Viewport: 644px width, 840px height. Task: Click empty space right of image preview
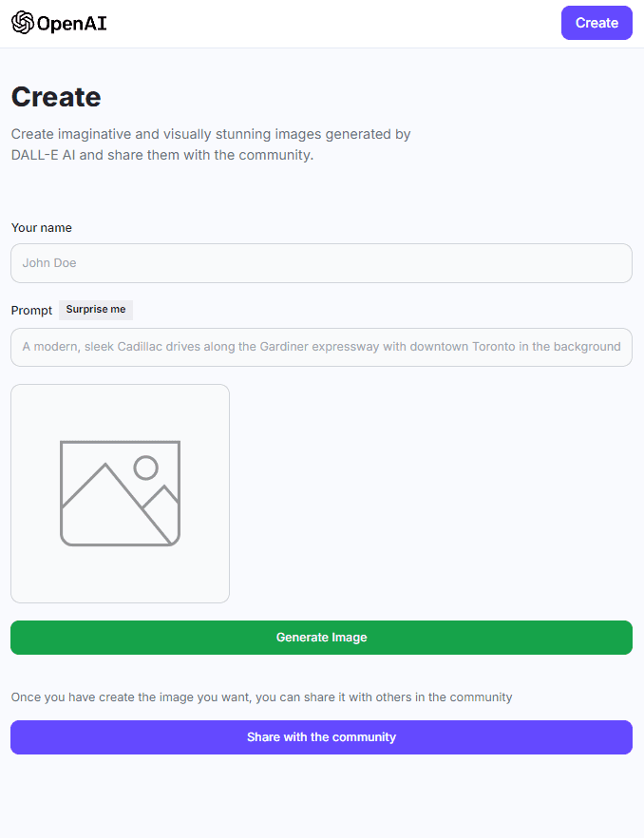(x=431, y=493)
